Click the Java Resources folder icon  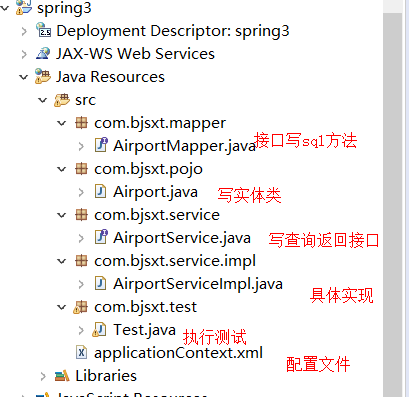tap(43, 76)
